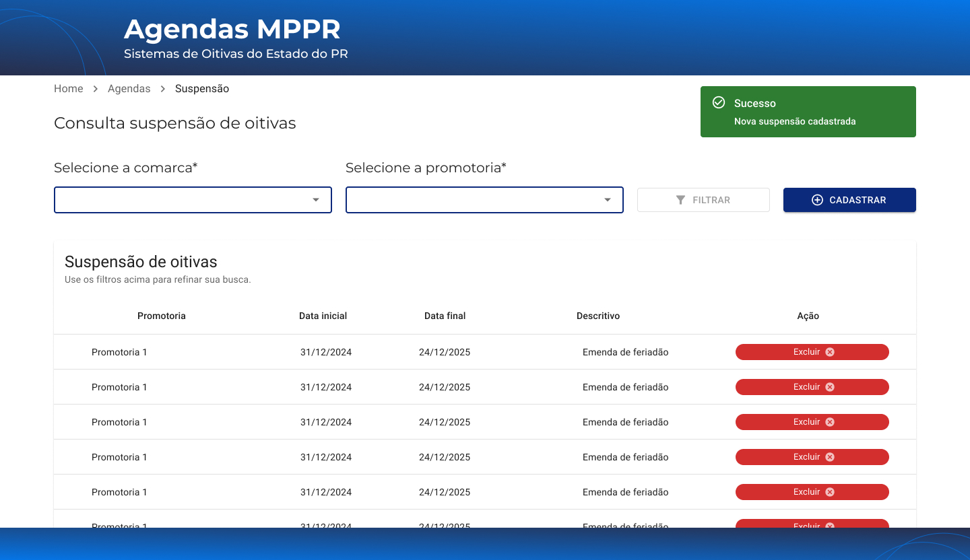
Task: Open the Agendas breadcrumb link
Action: [129, 89]
